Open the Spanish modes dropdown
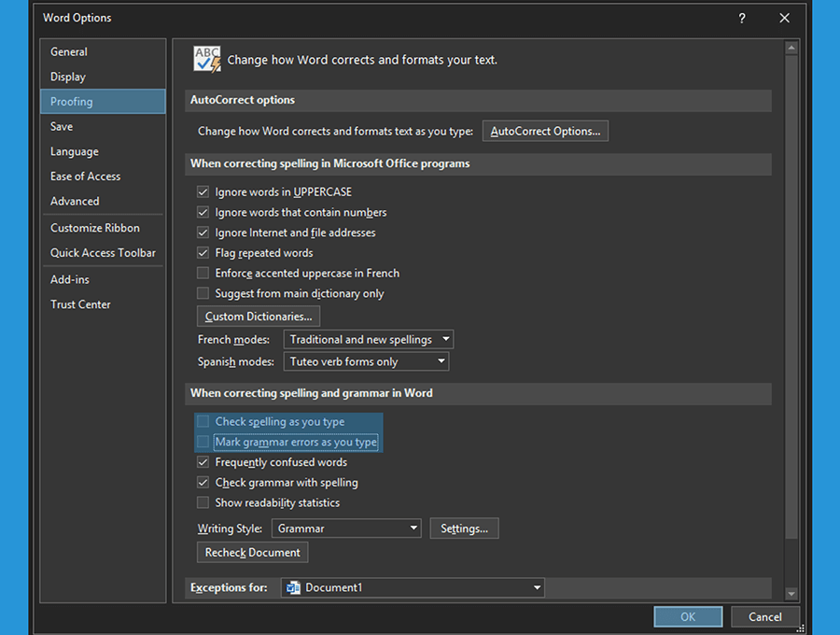This screenshot has height=635, width=840. pos(366,361)
